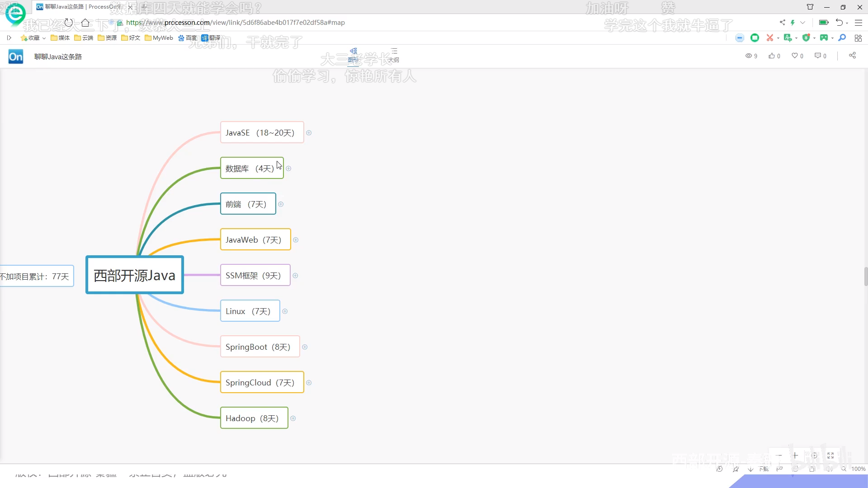Open the undo history dropdown arrow
Viewport: 868px width, 488px height.
point(847,23)
